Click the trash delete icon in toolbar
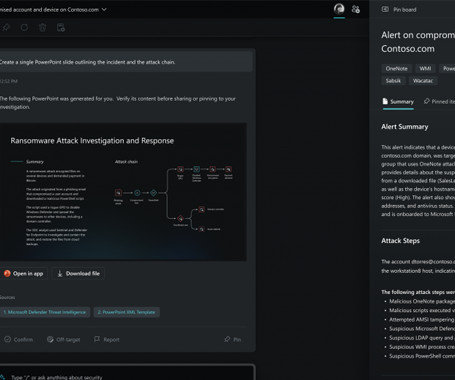The height and width of the screenshot is (380, 455). click(43, 27)
